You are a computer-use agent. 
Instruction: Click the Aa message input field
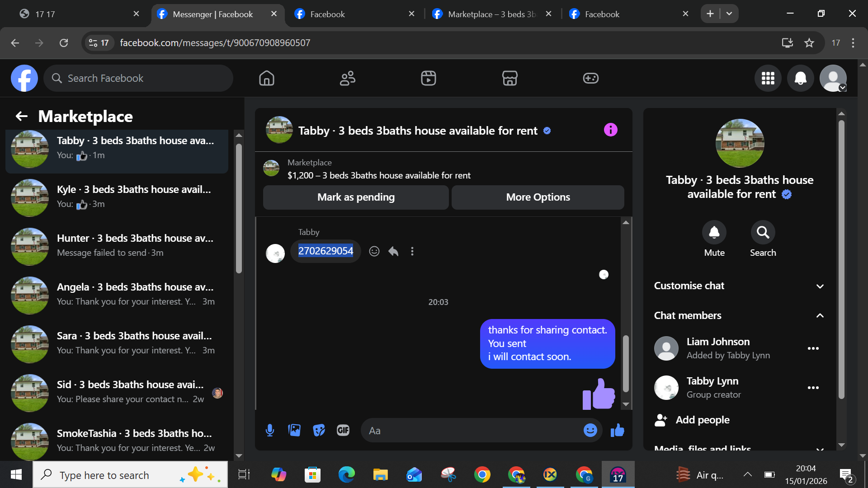470,431
